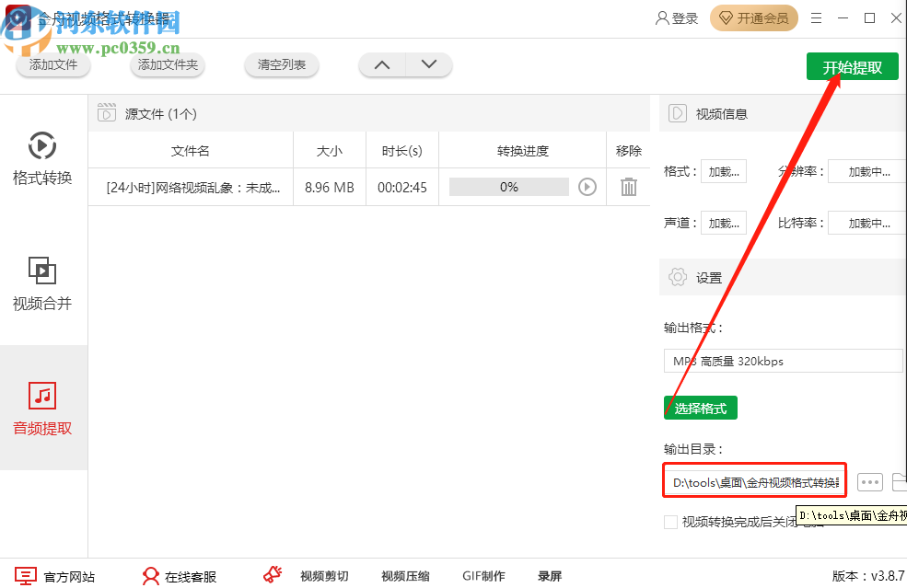Image resolution: width=907 pixels, height=588 pixels.
Task: Open the 格式转换 format conversion mode
Action: (x=42, y=158)
